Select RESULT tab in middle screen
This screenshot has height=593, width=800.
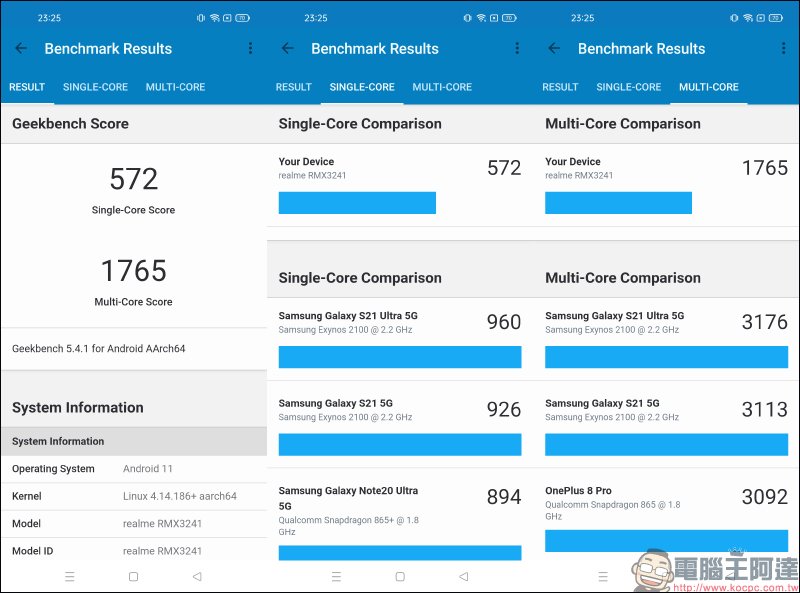tap(294, 87)
